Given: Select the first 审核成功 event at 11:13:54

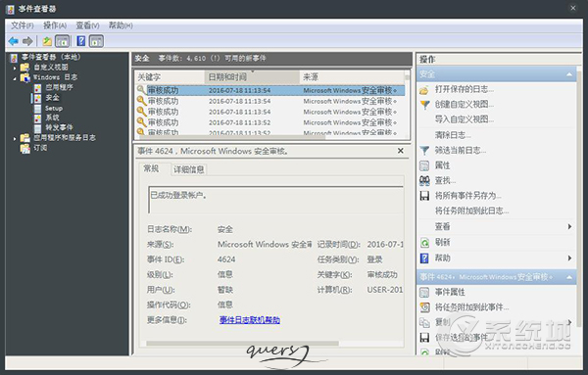Looking at the screenshot, I should (x=270, y=90).
